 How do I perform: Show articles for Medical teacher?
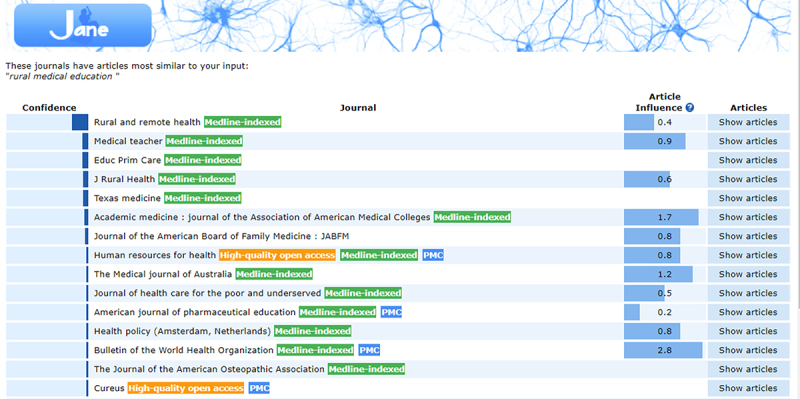point(748,141)
